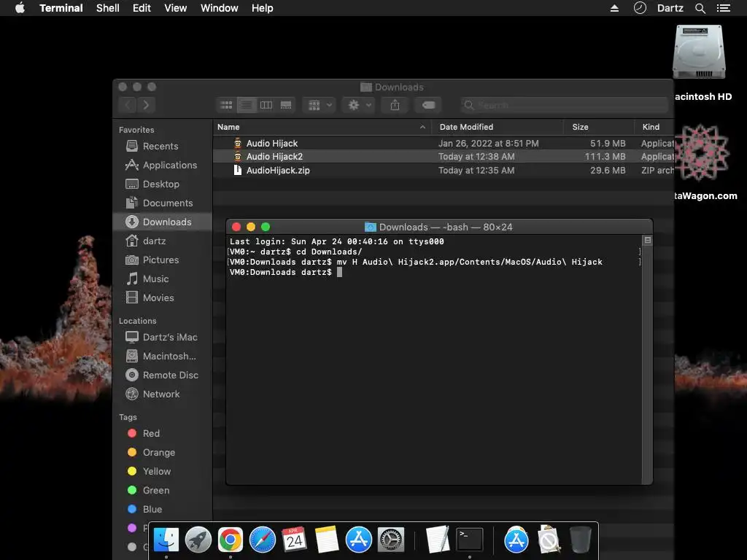
Task: Open the Dartz user menu
Action: (670, 8)
